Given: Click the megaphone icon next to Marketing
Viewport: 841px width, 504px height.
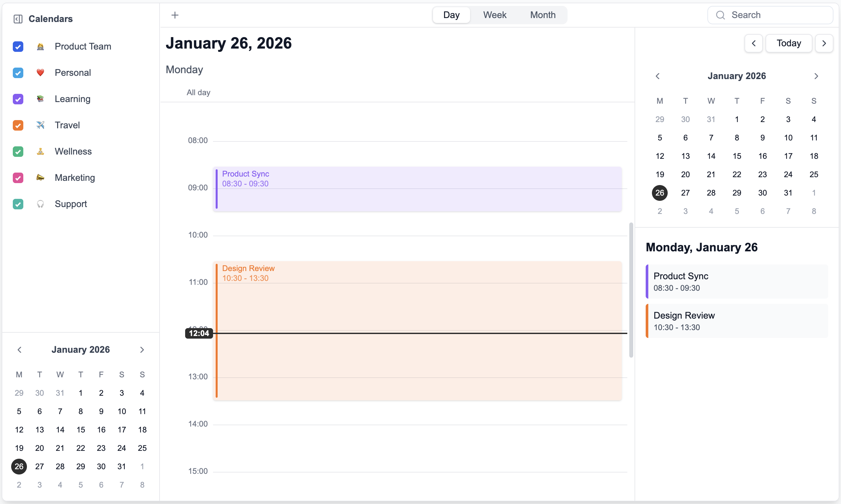Looking at the screenshot, I should [x=40, y=178].
